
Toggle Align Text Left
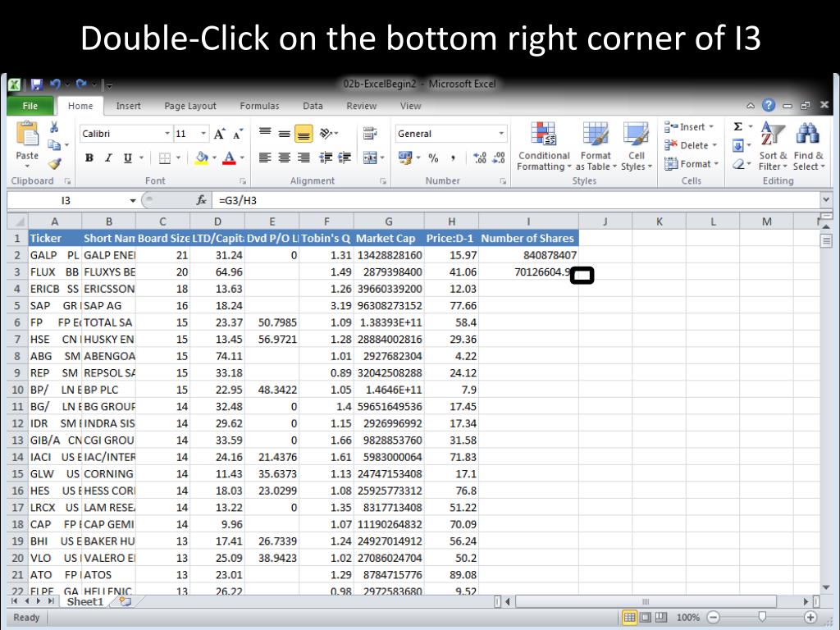pos(265,157)
